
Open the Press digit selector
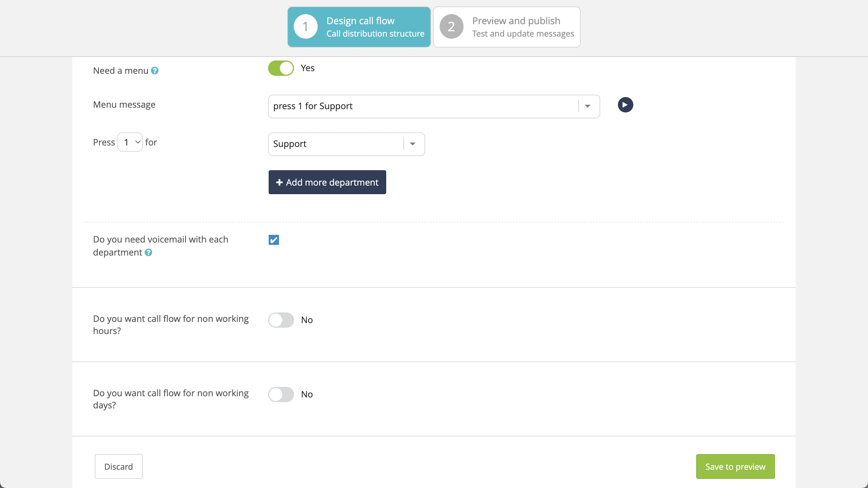click(x=130, y=142)
